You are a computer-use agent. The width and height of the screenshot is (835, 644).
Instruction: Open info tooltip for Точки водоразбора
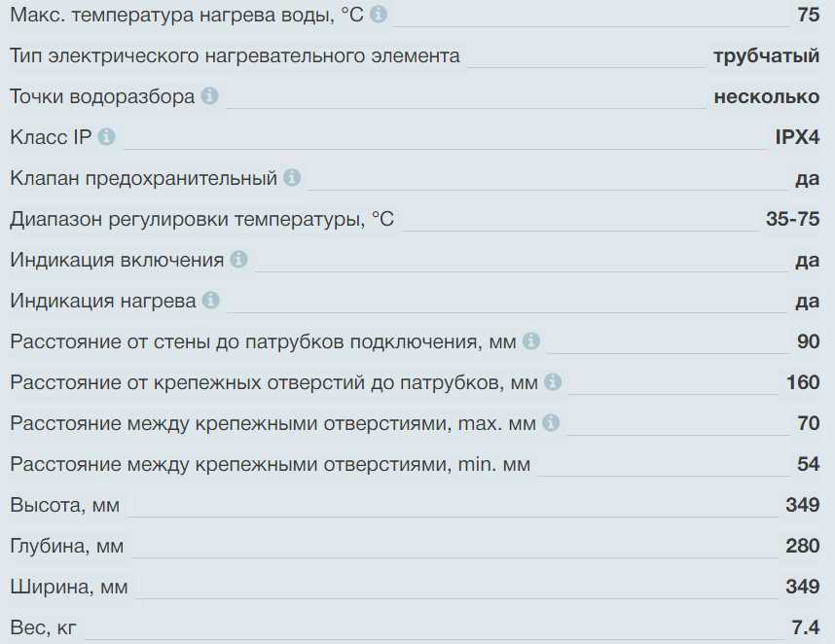209,96
